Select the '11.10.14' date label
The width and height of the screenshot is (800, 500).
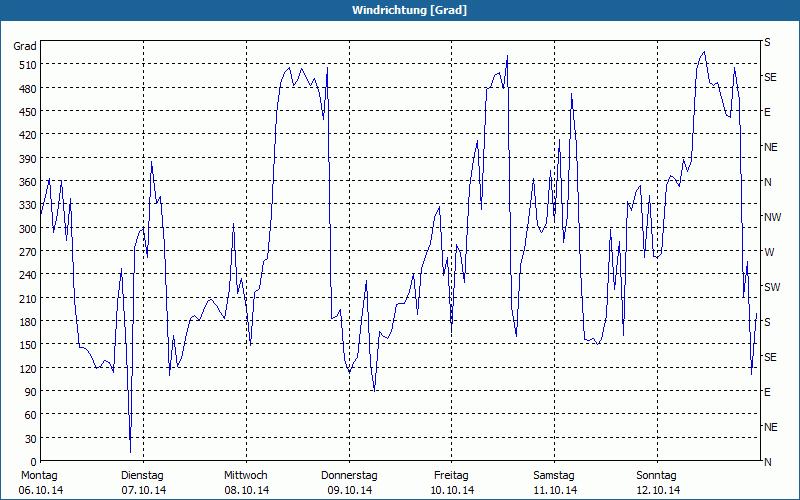555,490
